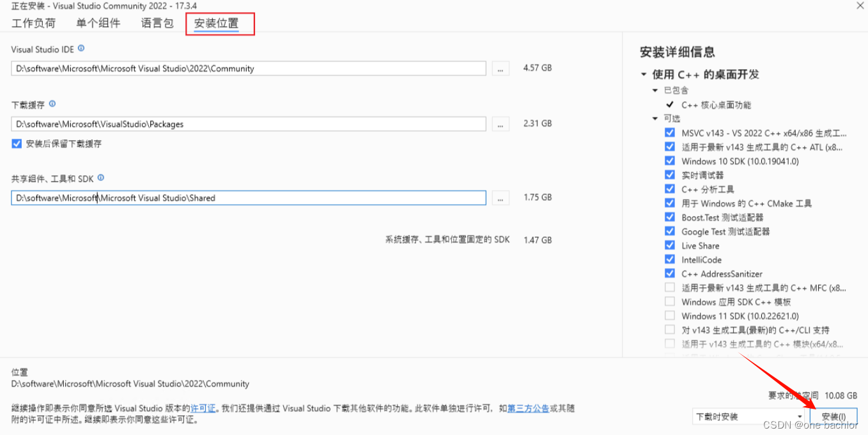The width and height of the screenshot is (868, 435).
Task: Click the 1.47 GB size value
Action: tap(538, 240)
